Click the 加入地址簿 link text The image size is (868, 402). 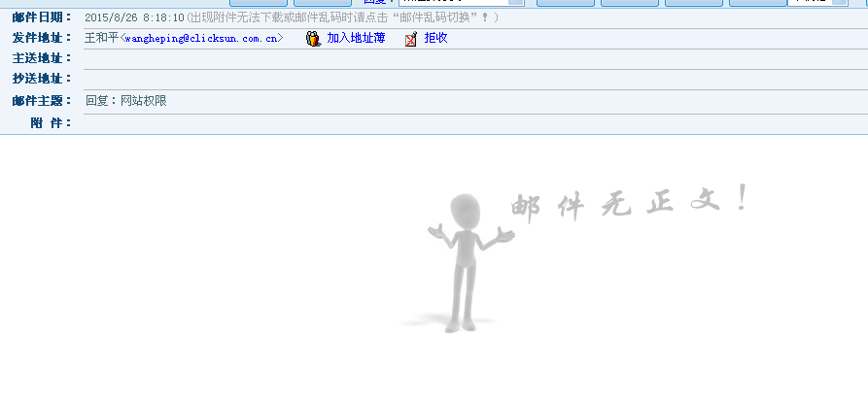(x=356, y=39)
